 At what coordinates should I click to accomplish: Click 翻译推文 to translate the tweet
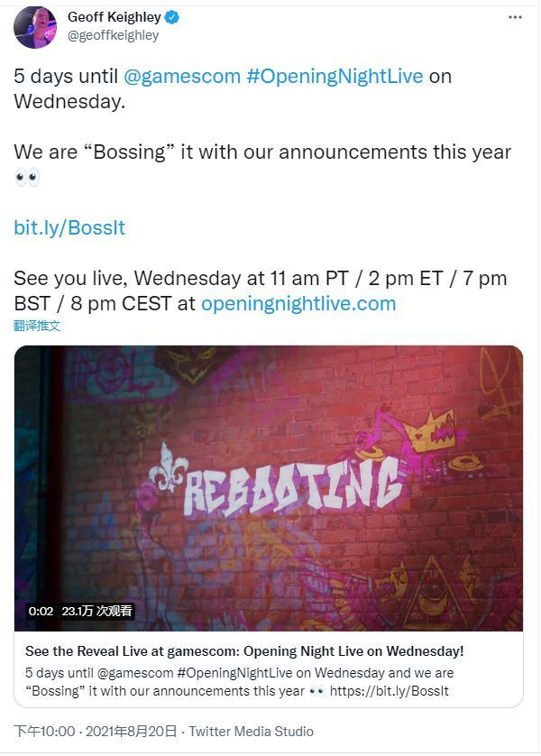(x=37, y=326)
